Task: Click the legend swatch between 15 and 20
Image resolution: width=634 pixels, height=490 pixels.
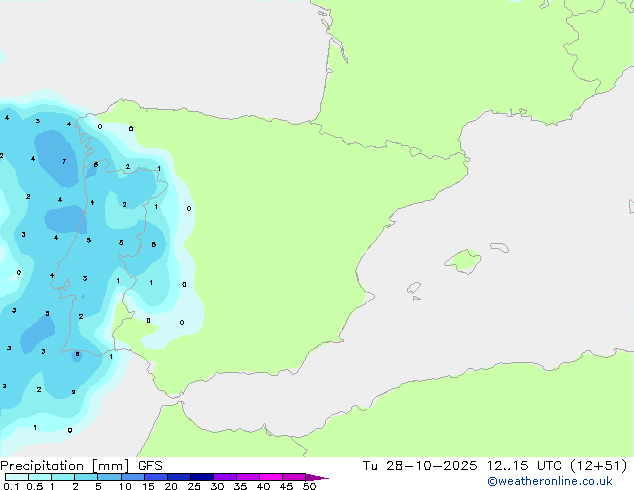Action: pyautogui.click(x=156, y=477)
